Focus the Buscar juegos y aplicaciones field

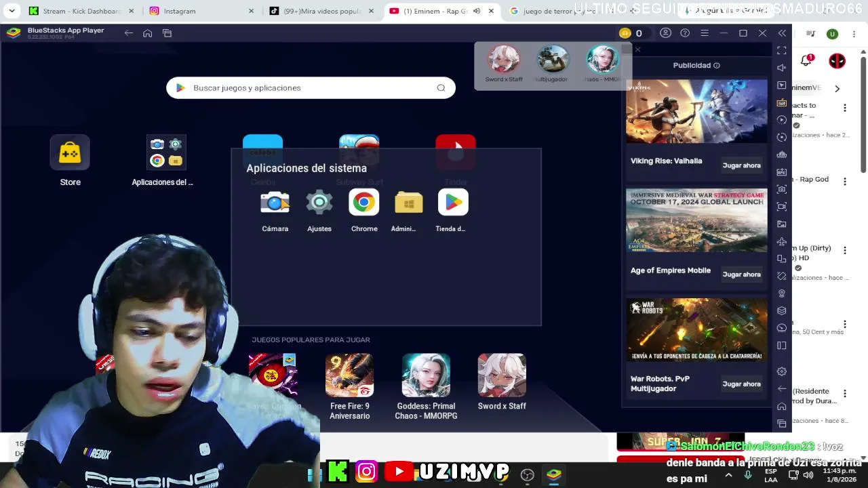311,87
